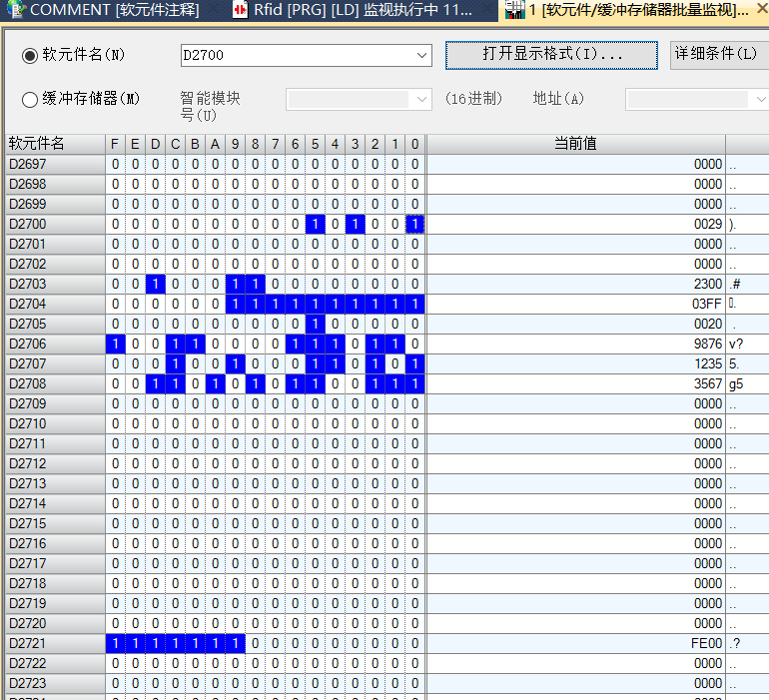Click the 当前值 column header

point(575,144)
